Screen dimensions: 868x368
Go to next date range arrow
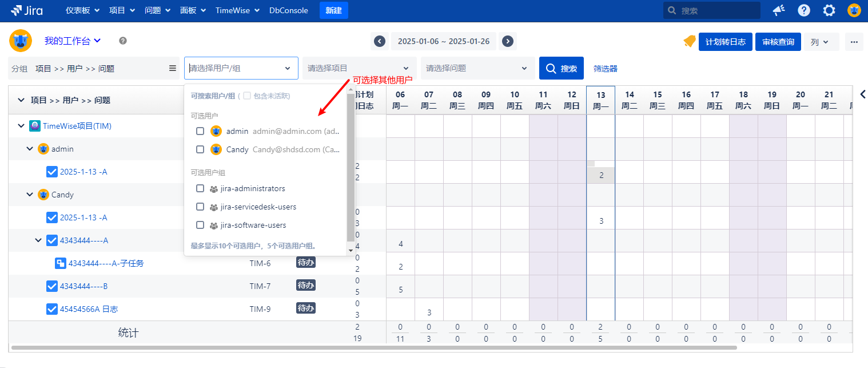coord(507,41)
